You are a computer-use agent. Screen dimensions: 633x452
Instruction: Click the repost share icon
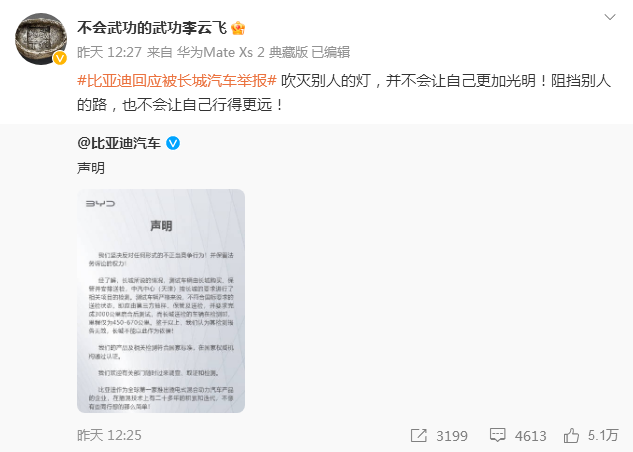[x=418, y=435]
